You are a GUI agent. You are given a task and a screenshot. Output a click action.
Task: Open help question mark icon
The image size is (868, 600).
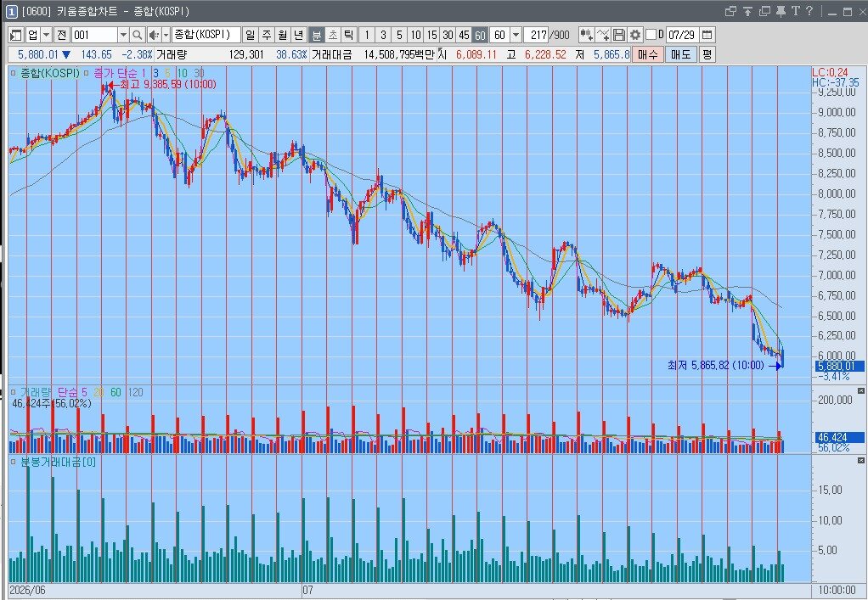[x=809, y=11]
